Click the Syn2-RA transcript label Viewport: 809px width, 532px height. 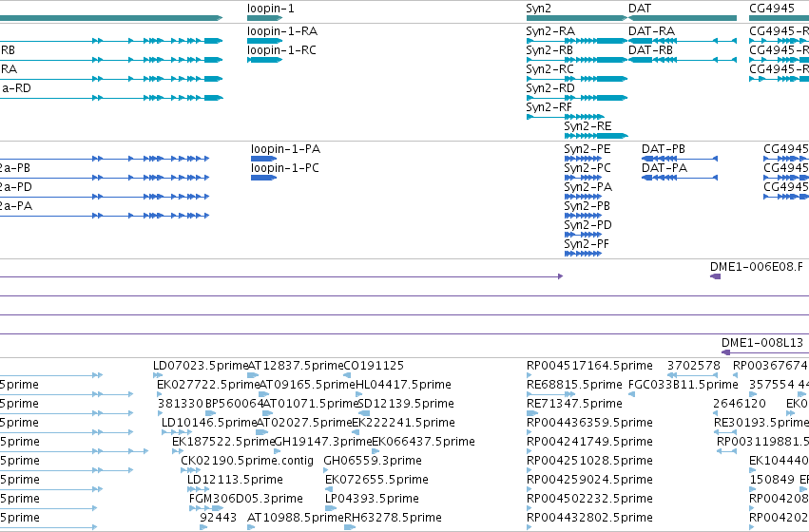[550, 31]
